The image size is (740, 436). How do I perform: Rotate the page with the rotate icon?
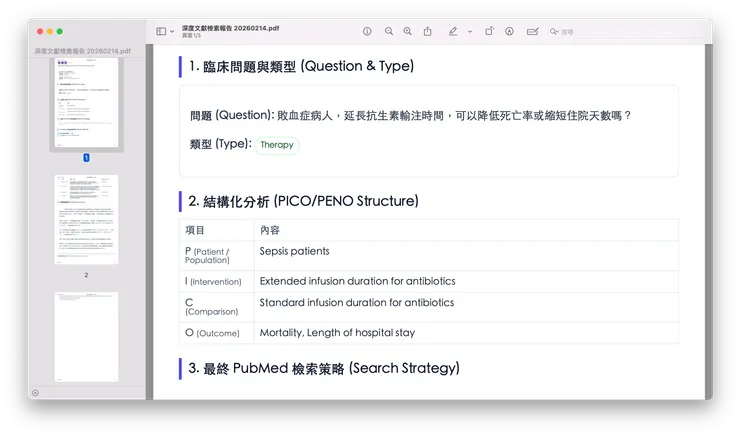(489, 31)
